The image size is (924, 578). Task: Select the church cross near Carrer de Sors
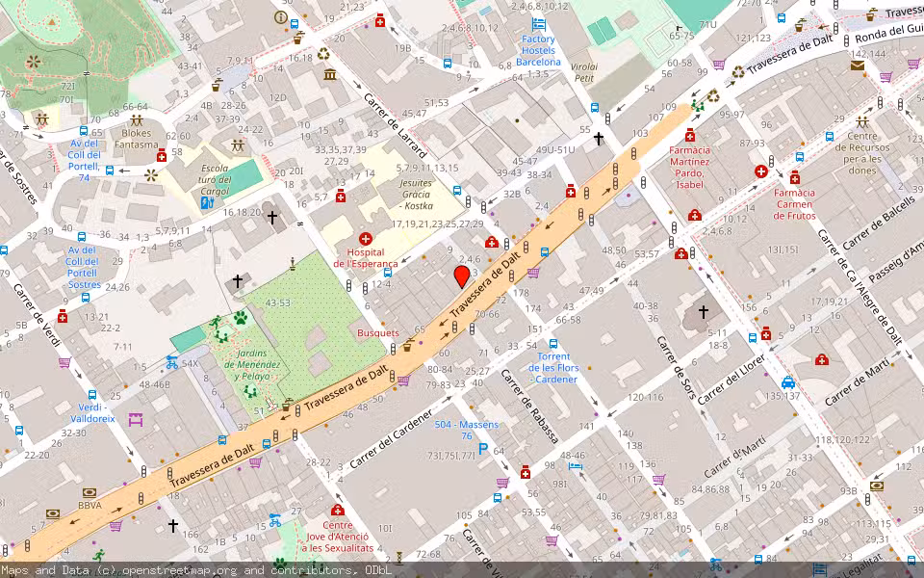coord(704,311)
